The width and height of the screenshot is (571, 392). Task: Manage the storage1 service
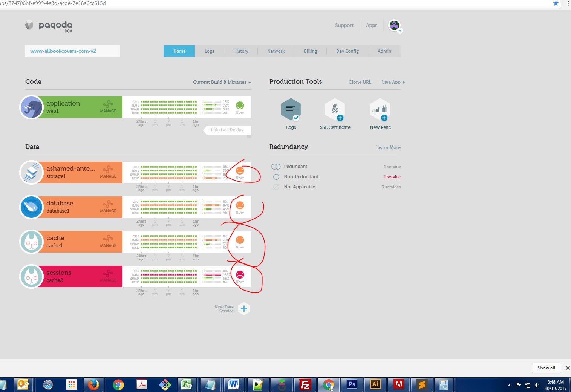[x=108, y=172]
